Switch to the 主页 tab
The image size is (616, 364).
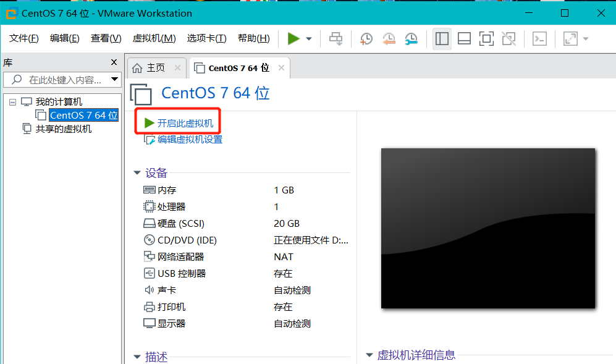(156, 69)
